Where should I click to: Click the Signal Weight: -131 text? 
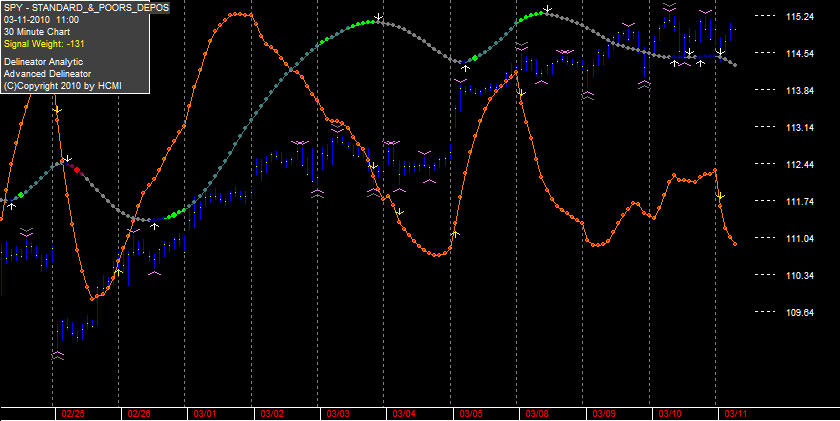(x=44, y=43)
